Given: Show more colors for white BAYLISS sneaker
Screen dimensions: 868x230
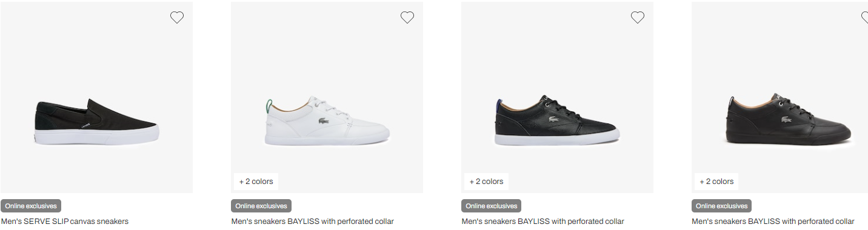Looking at the screenshot, I should (256, 182).
